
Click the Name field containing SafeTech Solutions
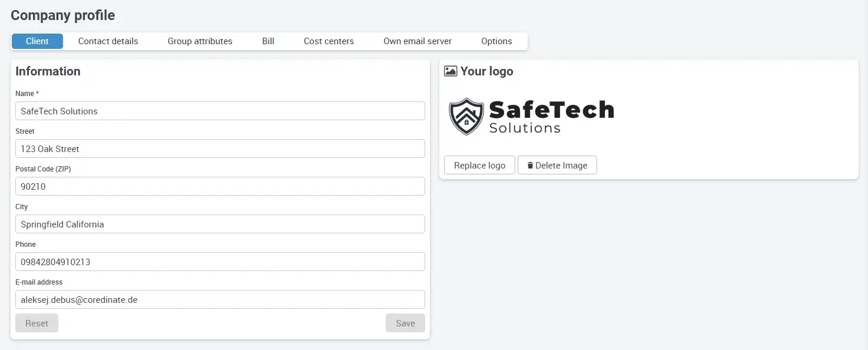point(220,111)
